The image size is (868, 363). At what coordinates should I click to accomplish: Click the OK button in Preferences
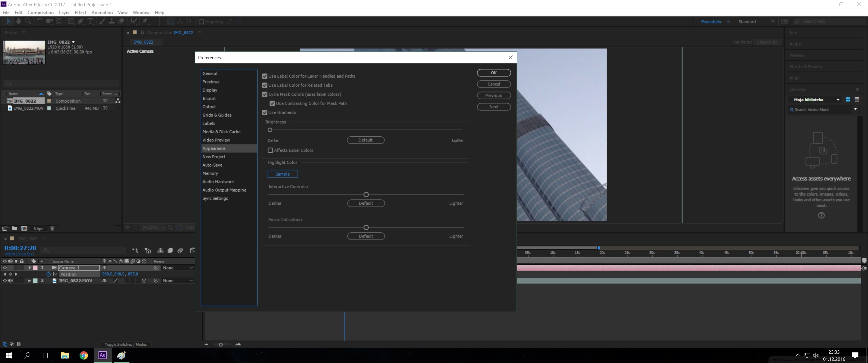click(x=494, y=73)
